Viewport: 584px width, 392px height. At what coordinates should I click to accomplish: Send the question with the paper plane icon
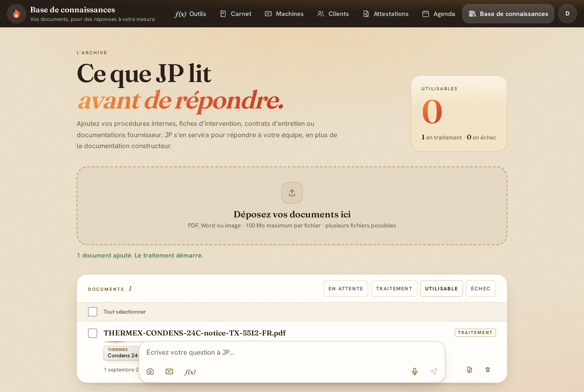[x=434, y=371]
